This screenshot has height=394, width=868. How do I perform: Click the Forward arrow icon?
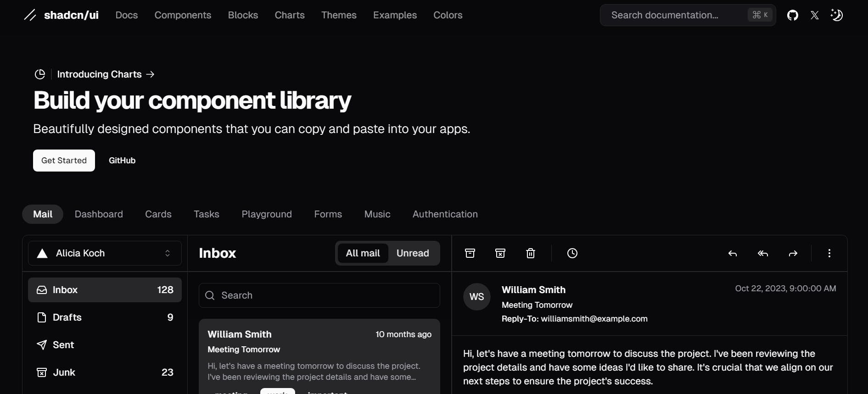(x=793, y=253)
